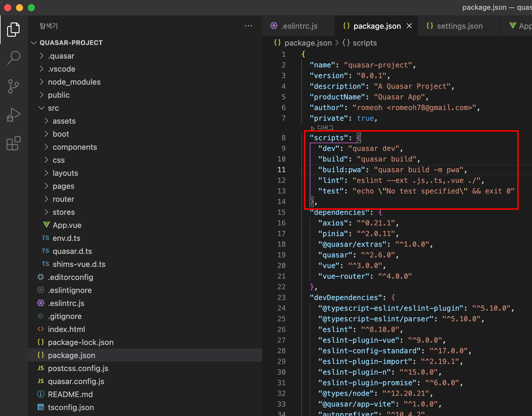532x416 pixels.
Task: Click the gear icon of .editorconfig
Action: tap(41, 277)
